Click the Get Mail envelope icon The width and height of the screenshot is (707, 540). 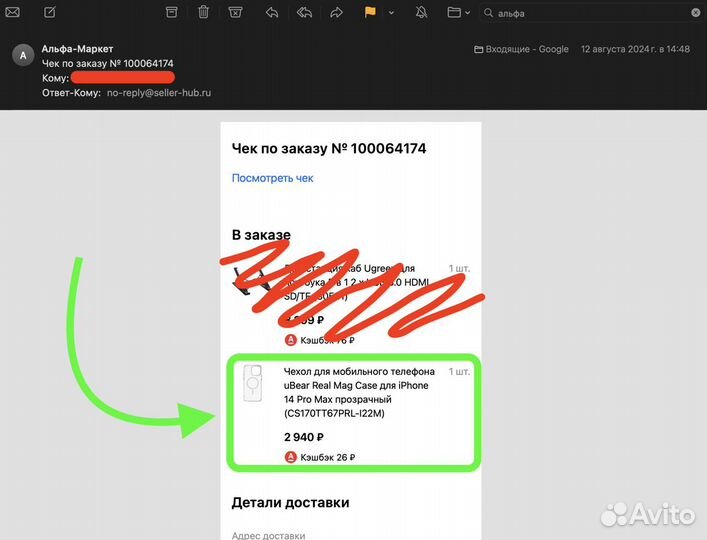pos(12,13)
